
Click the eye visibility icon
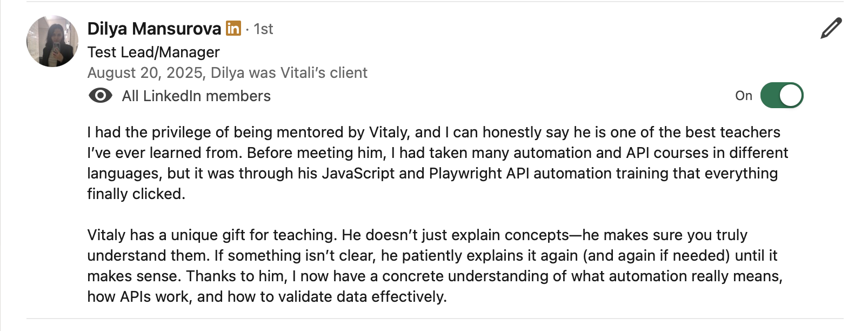tap(100, 96)
